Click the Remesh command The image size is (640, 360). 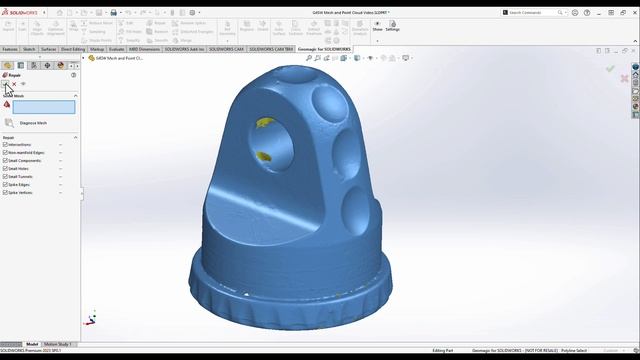click(x=157, y=31)
